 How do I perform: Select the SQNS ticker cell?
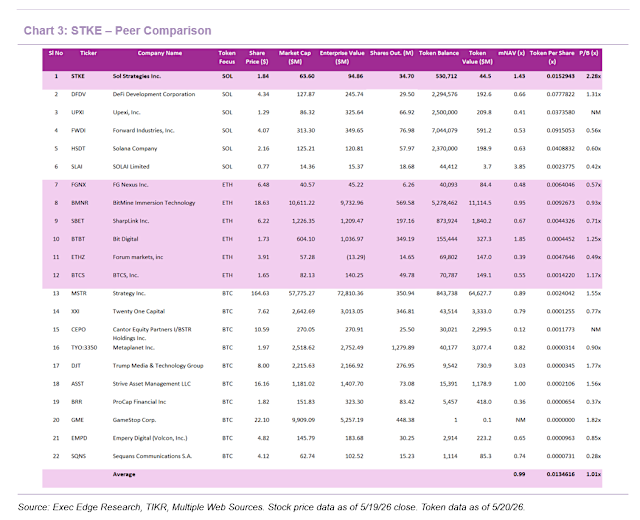click(x=78, y=456)
